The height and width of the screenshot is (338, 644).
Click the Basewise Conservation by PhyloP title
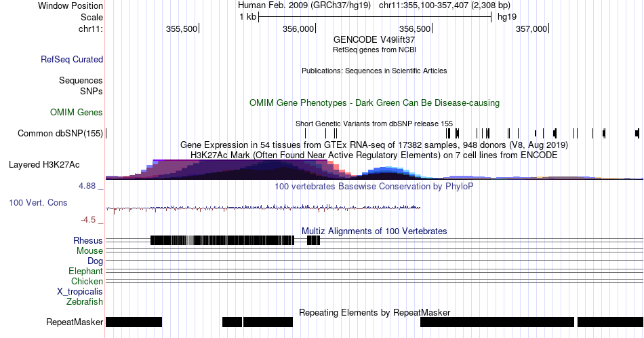point(374,186)
